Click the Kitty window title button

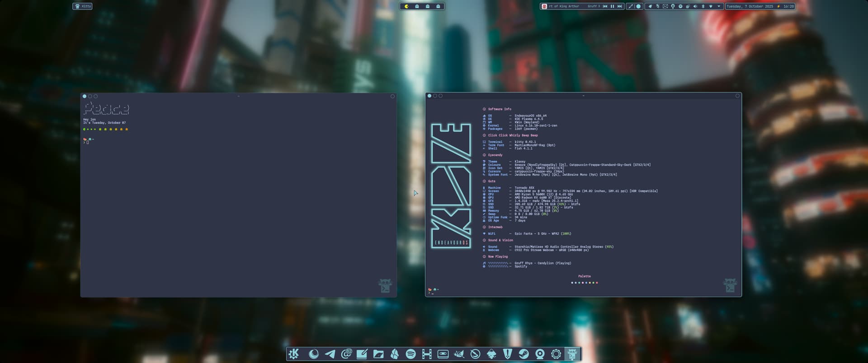pos(82,6)
